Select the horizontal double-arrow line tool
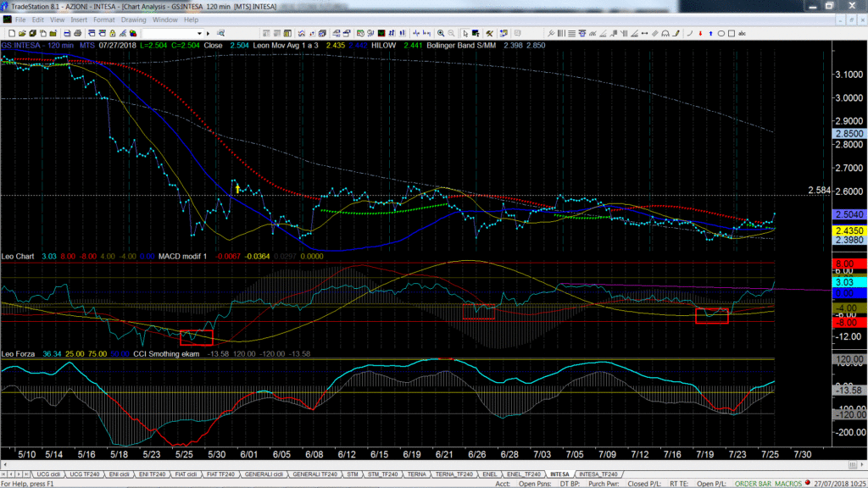Screen dimensions: 868x488 (x=644, y=34)
